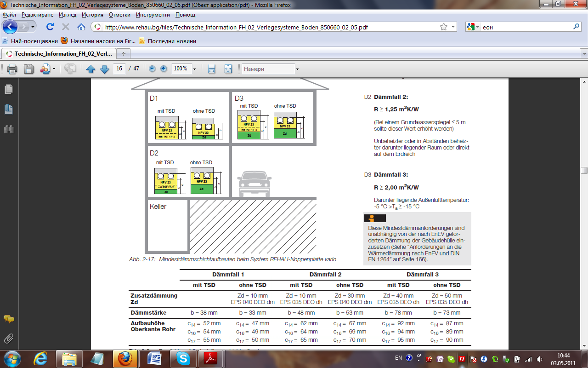Go to next PDF page
Image resolution: width=588 pixels, height=368 pixels.
[x=104, y=69]
